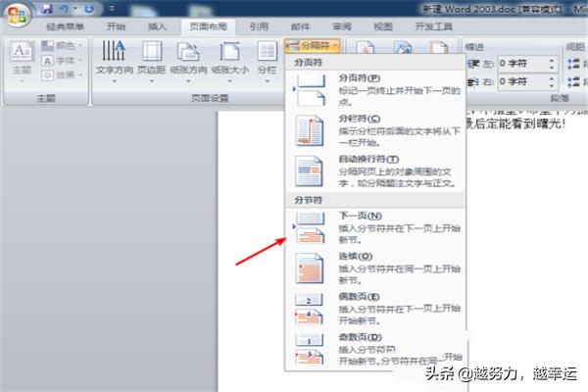This screenshot has height=392, width=588.
Task: Click the 自动换行符(T) wrap icon
Action: click(309, 171)
